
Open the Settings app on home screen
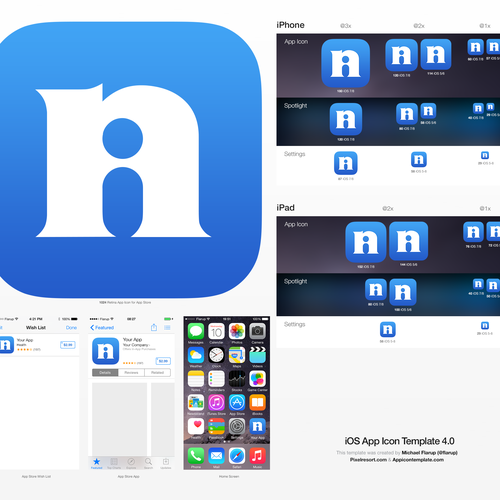(x=237, y=426)
